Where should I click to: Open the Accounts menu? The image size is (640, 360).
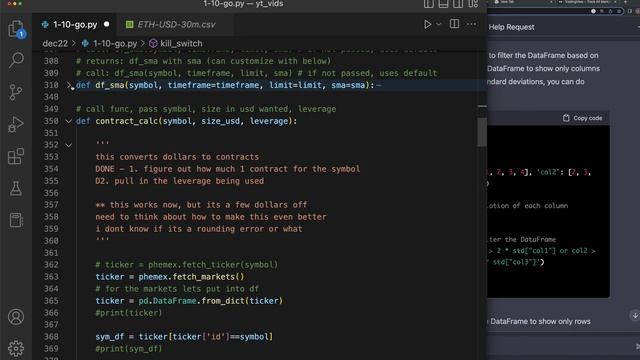16,317
